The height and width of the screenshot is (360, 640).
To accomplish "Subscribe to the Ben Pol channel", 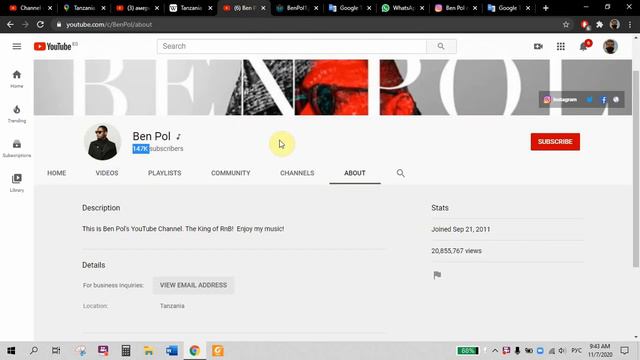I will tap(555, 142).
